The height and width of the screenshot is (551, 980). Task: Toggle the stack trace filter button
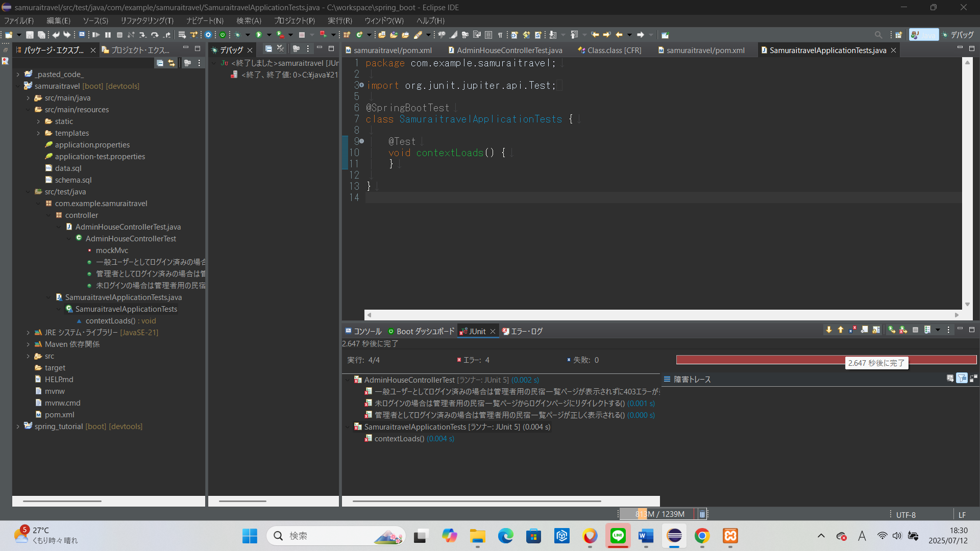tap(962, 378)
